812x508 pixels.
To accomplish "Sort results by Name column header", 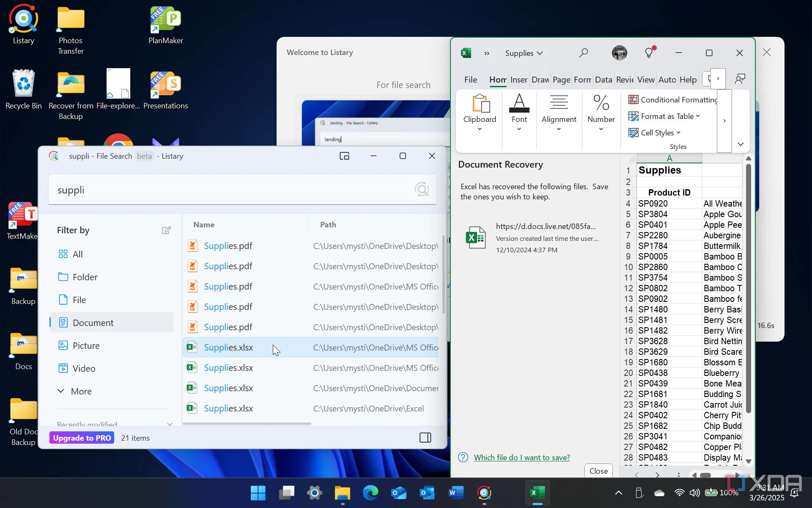I will [203, 225].
